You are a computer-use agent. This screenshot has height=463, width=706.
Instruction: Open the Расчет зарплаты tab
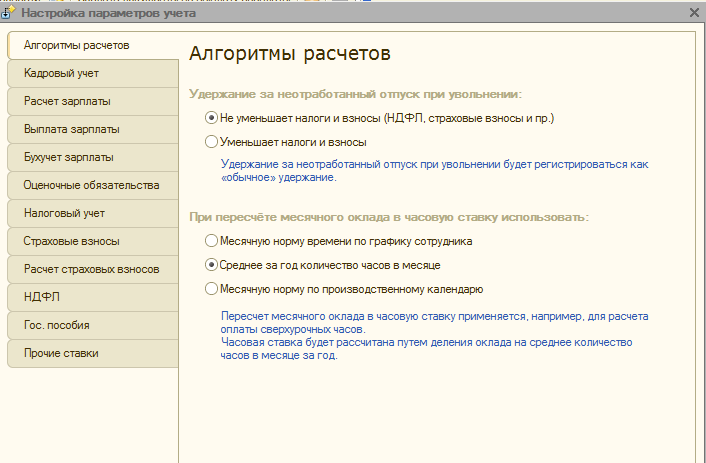[91, 102]
